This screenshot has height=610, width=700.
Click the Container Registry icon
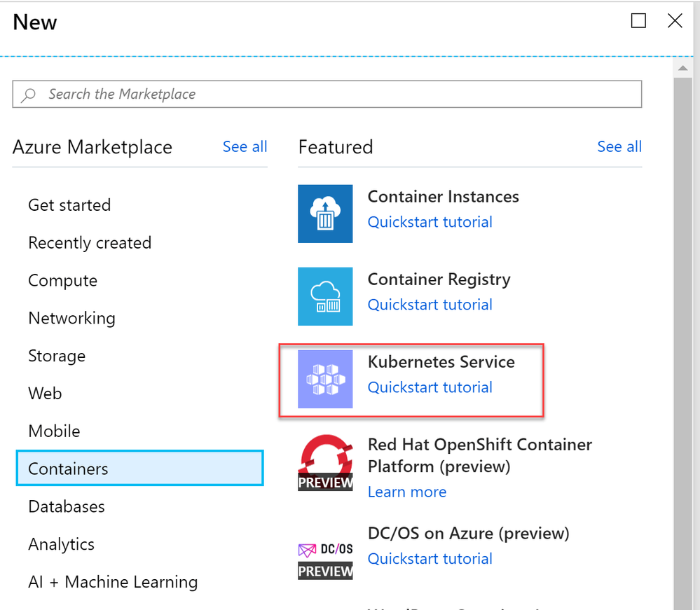coord(325,296)
